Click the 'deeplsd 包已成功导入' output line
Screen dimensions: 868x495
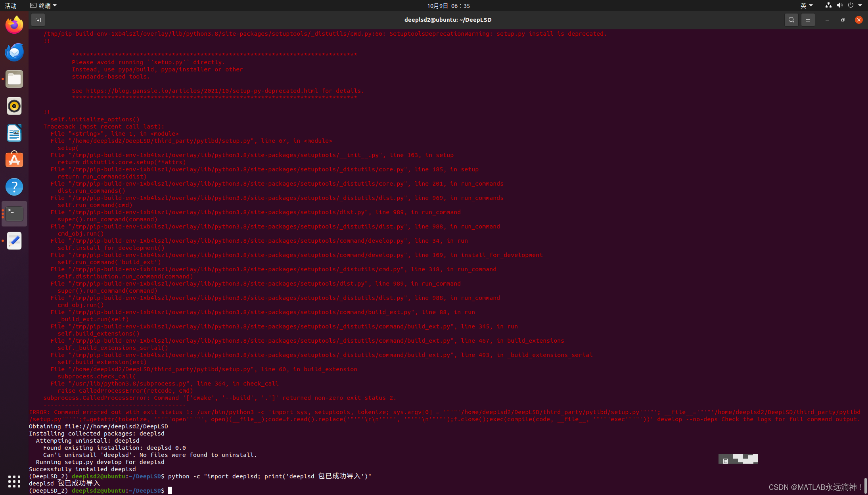[65, 483]
